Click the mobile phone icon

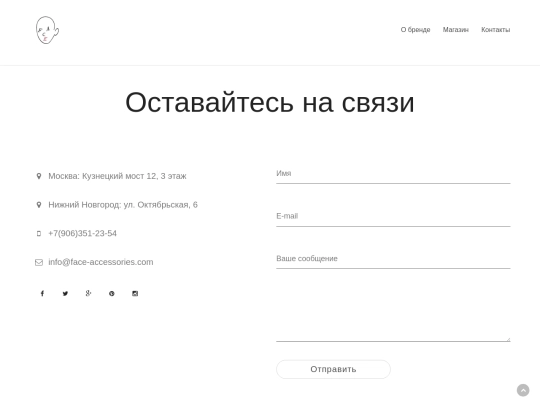pyautogui.click(x=39, y=233)
